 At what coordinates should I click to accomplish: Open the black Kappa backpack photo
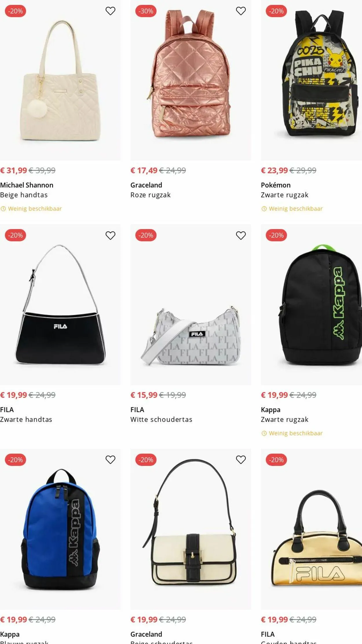pyautogui.click(x=311, y=305)
